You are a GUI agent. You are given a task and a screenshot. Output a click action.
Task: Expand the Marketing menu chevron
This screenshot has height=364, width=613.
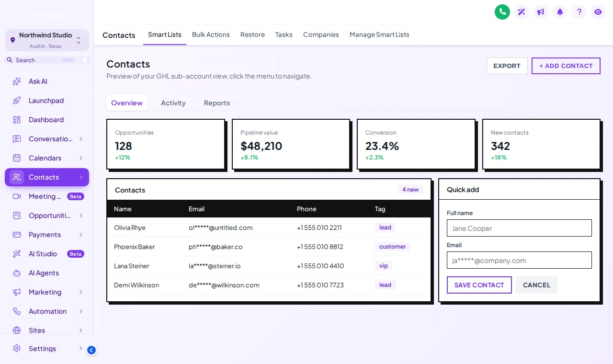tap(81, 292)
